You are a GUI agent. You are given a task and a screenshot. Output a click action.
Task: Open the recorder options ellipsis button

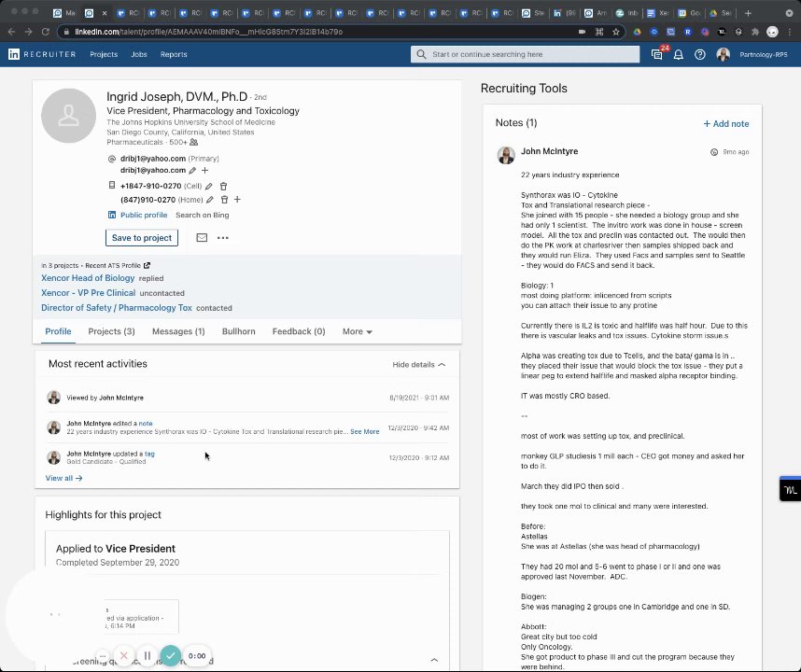(102, 656)
